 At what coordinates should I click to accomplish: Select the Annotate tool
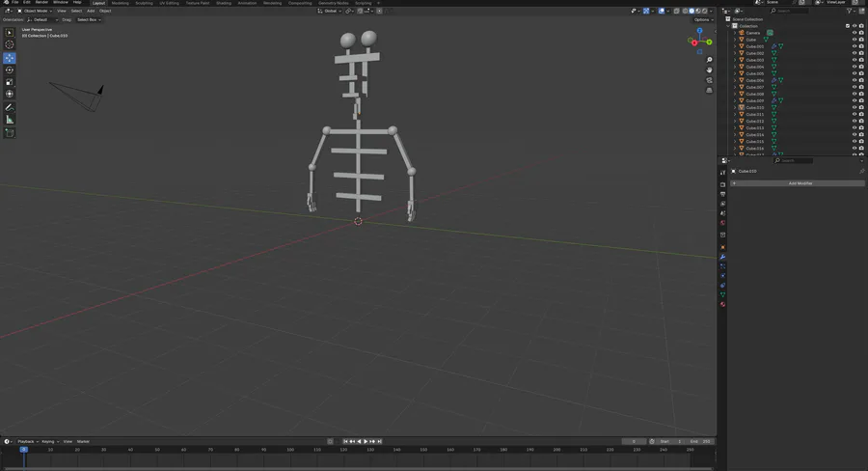10,107
